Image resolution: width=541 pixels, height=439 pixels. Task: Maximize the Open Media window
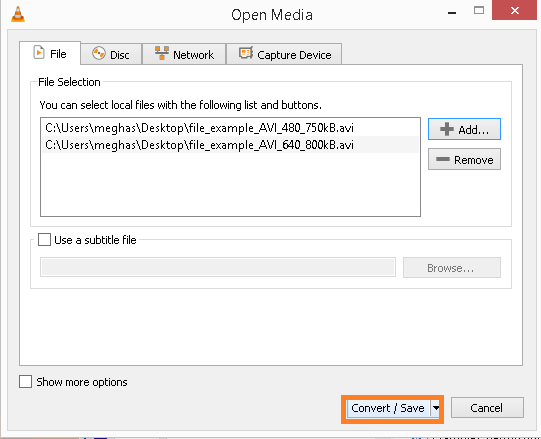479,11
